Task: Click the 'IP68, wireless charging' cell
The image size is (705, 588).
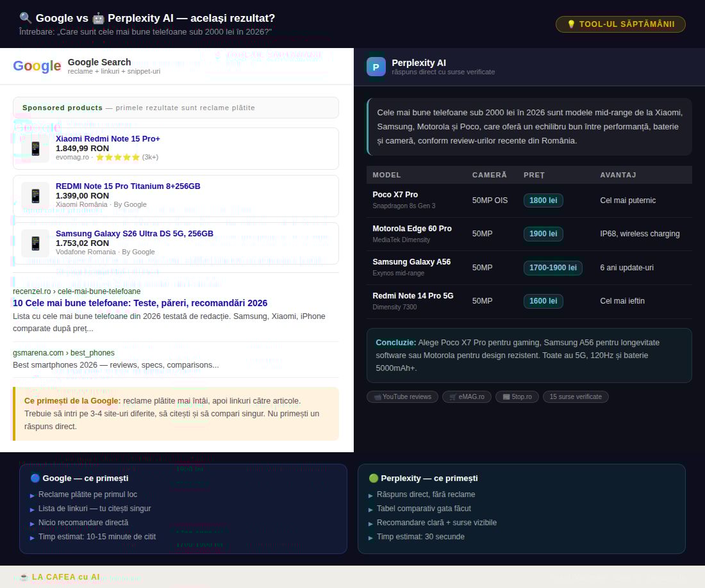Action: (x=640, y=234)
